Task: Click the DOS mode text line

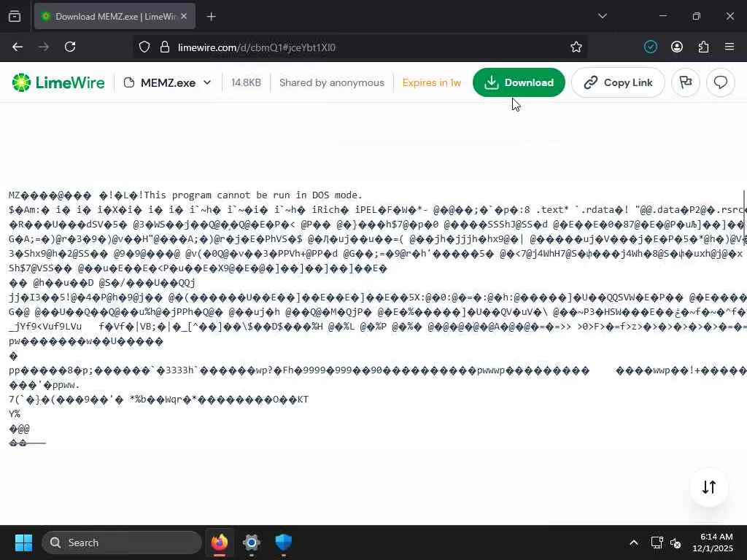Action: [185, 195]
